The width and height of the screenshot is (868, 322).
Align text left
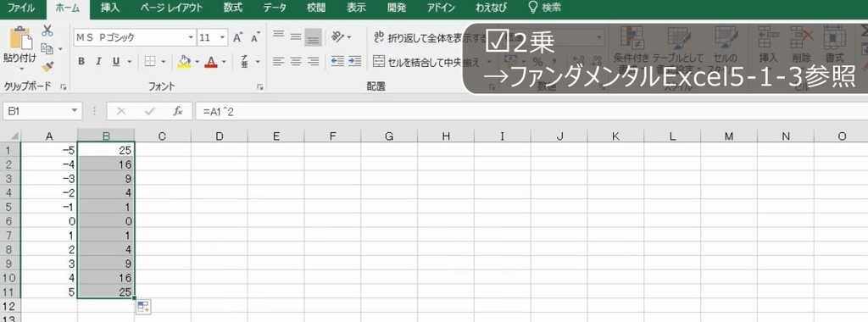[x=278, y=61]
